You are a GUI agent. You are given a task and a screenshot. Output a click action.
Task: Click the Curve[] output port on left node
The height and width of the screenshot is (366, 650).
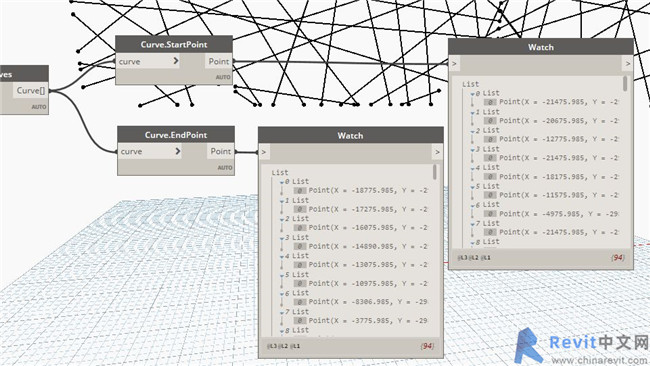click(x=31, y=90)
